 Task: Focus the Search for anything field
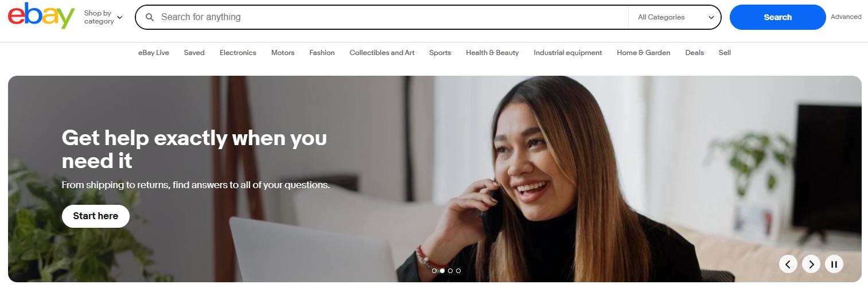pyautogui.click(x=391, y=17)
